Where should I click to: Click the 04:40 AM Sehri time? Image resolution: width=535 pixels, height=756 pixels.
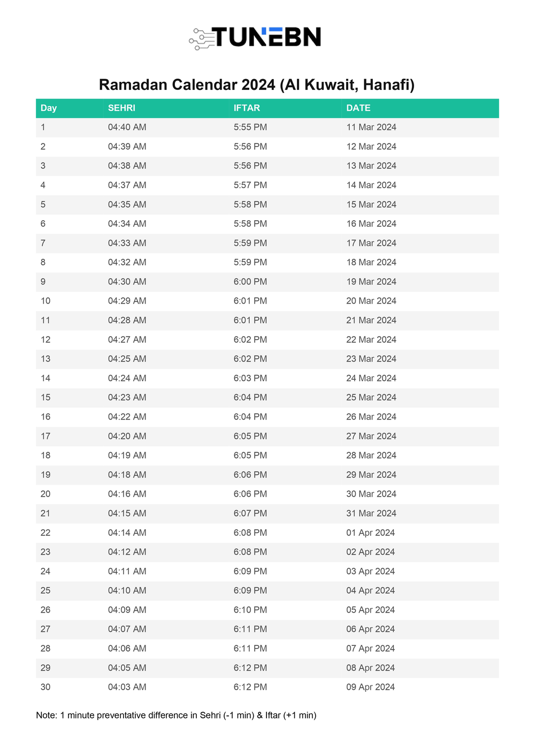[127, 127]
